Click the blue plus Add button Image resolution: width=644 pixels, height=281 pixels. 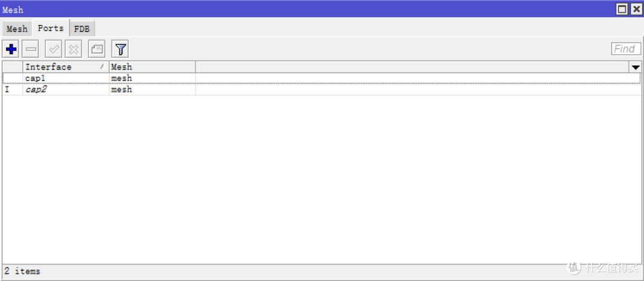pos(11,49)
